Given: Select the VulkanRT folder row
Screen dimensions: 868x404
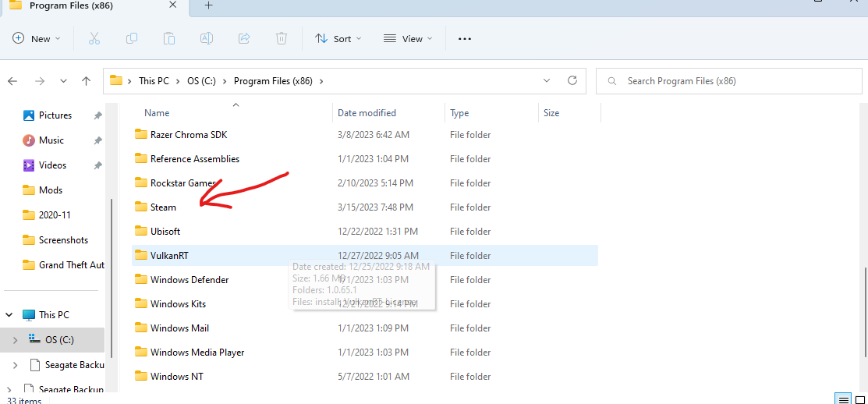Looking at the screenshot, I should click(x=365, y=256).
